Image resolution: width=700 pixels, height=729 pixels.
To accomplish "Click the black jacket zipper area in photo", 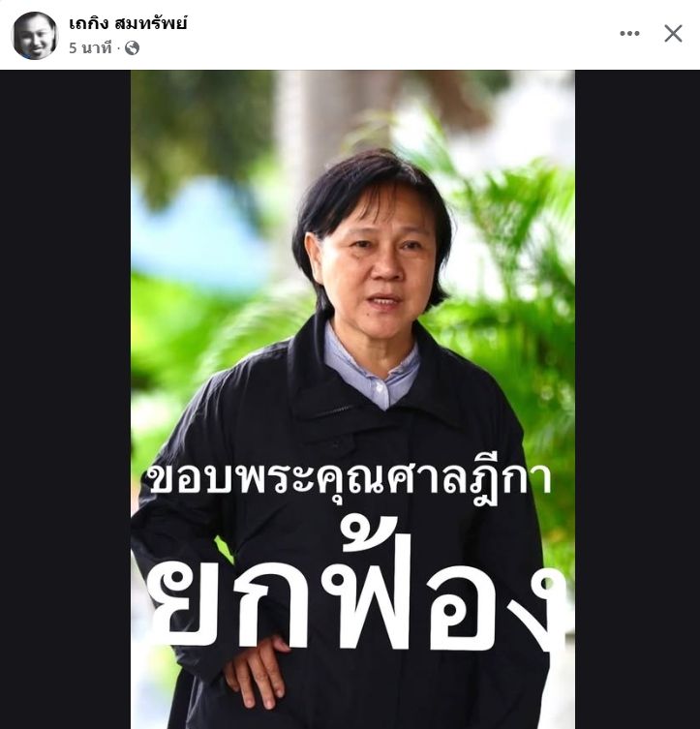I will [336, 411].
